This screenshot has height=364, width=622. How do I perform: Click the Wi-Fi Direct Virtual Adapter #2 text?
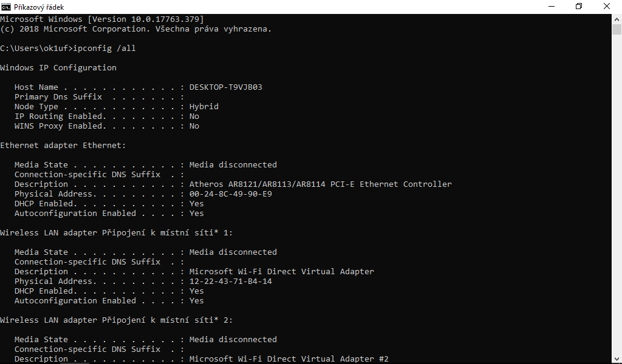(289, 359)
